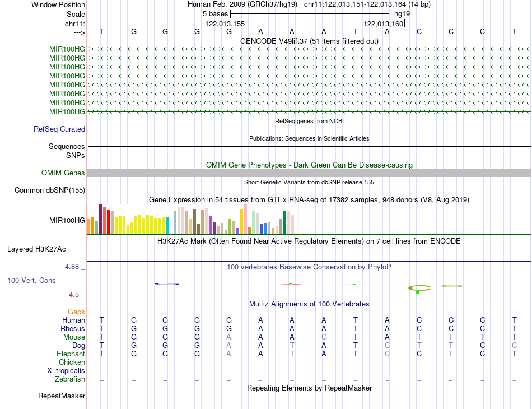Click the -4.5 PhyloP lower scale value
The image size is (532, 409).
coord(73,295)
